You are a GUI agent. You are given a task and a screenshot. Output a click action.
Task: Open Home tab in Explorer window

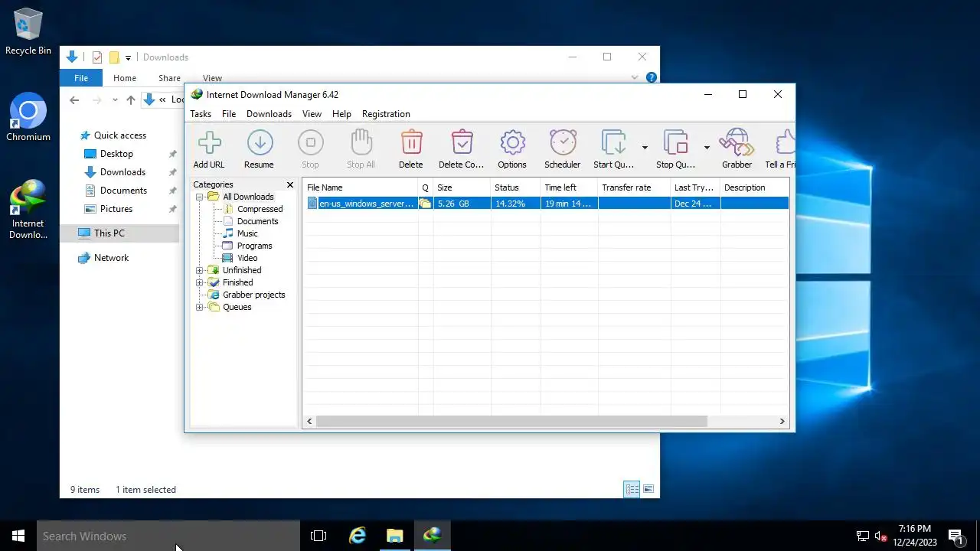coord(125,78)
